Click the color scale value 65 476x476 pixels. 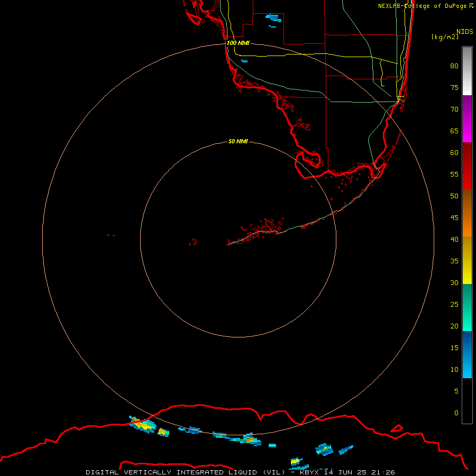pyautogui.click(x=454, y=131)
